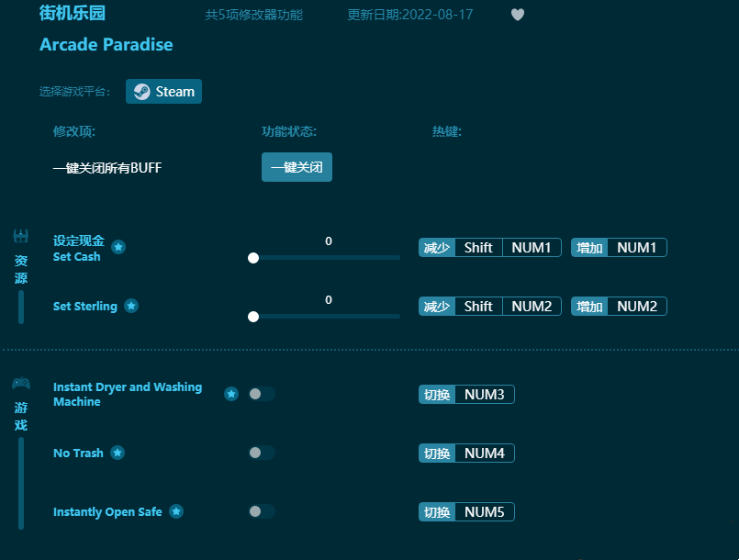The image size is (739, 560).
Task: Click the gamepad icon in sidebar
Action: coord(21,383)
